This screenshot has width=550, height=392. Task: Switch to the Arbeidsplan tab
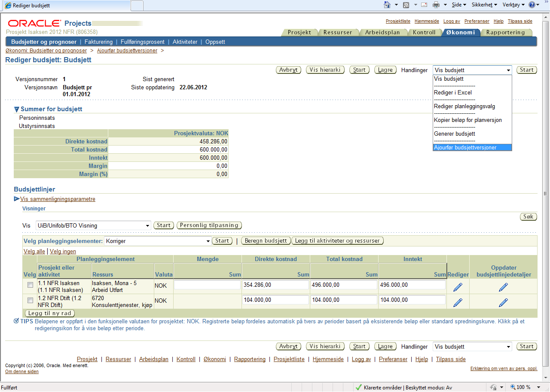tap(382, 32)
